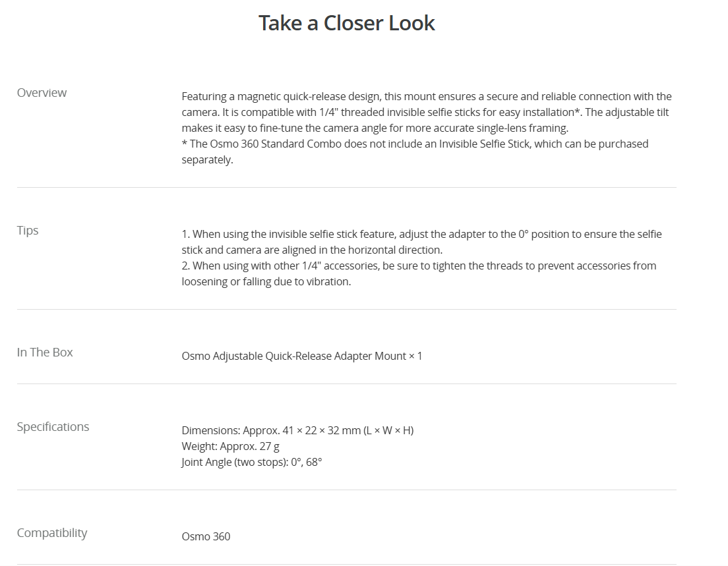Click the 'Osmo 360' compatibility value
728x566 pixels.
(x=206, y=537)
